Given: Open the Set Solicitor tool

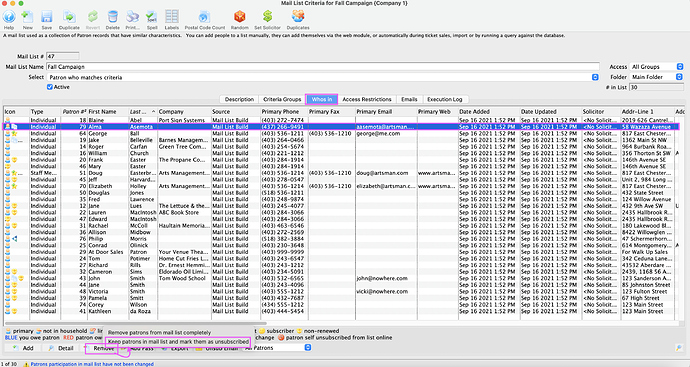Looking at the screenshot, I should pyautogui.click(x=267, y=18).
